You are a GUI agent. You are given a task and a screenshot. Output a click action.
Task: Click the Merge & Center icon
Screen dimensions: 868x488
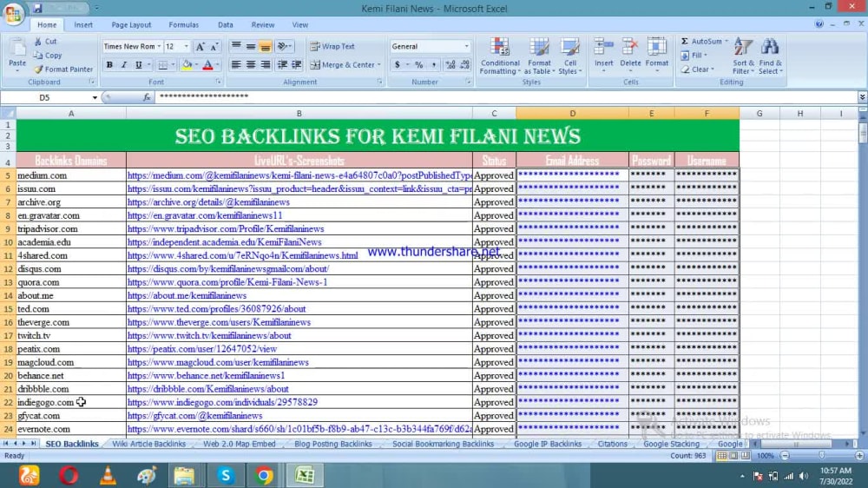pos(315,65)
